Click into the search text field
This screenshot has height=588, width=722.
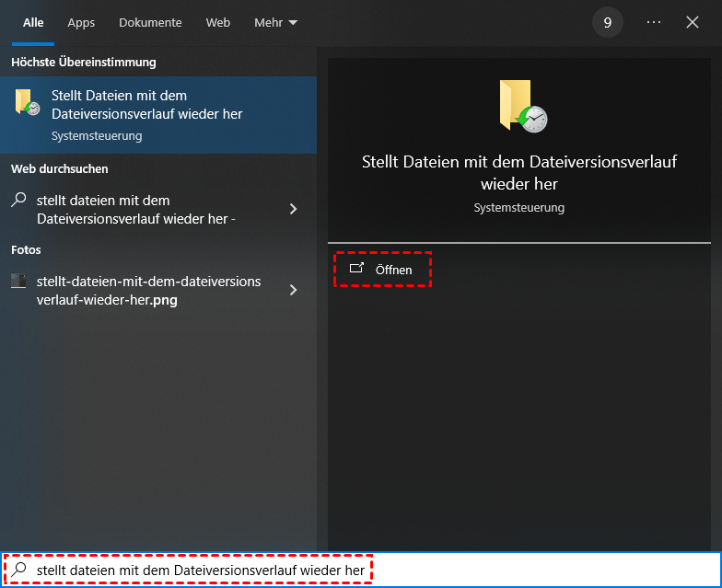361,570
